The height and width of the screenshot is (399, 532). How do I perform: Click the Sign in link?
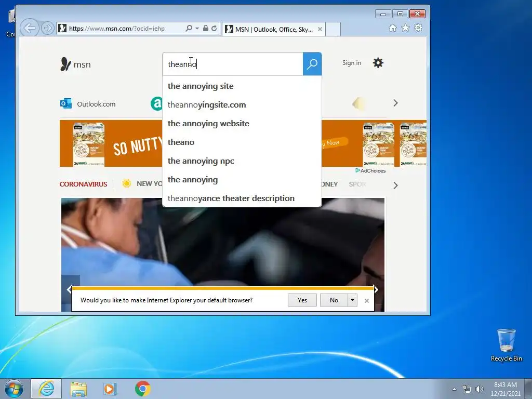coord(352,63)
